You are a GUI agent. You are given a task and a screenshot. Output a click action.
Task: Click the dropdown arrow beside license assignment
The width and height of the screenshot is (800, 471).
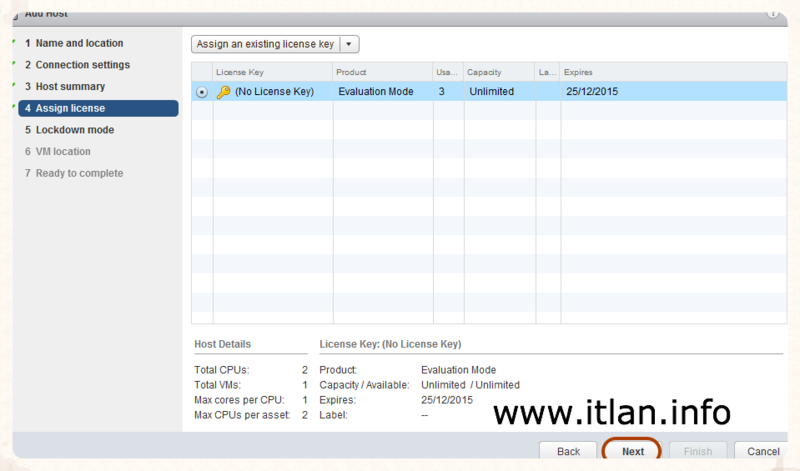tap(349, 44)
